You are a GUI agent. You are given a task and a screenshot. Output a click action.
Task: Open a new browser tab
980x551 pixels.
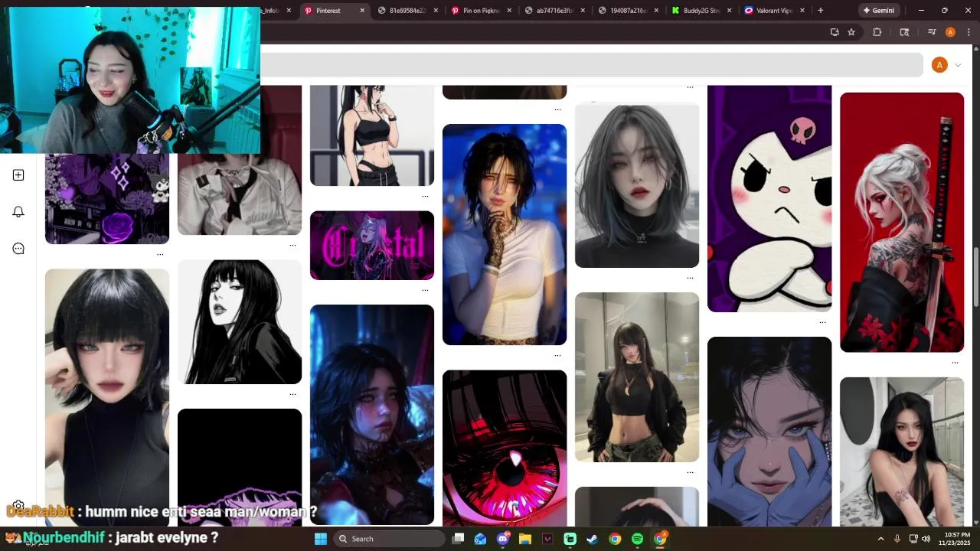820,11
